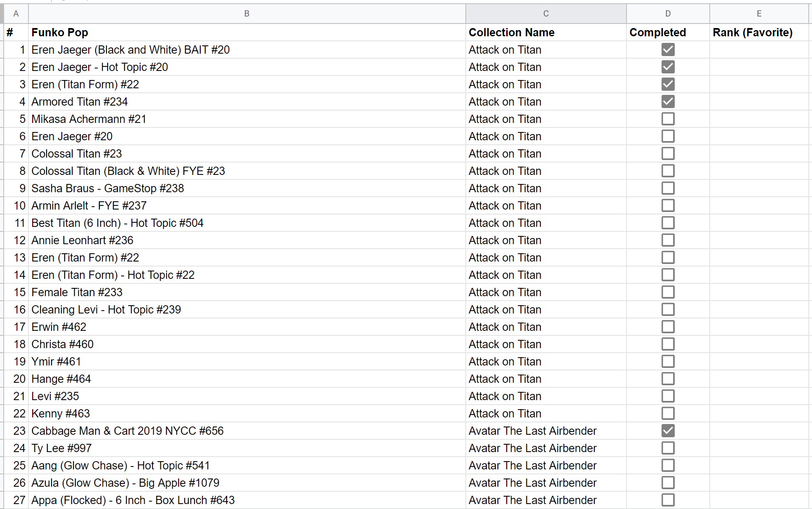Viewport: 812px width, 509px height.
Task: Check the box for Appa (Flocked) row
Action: (668, 500)
